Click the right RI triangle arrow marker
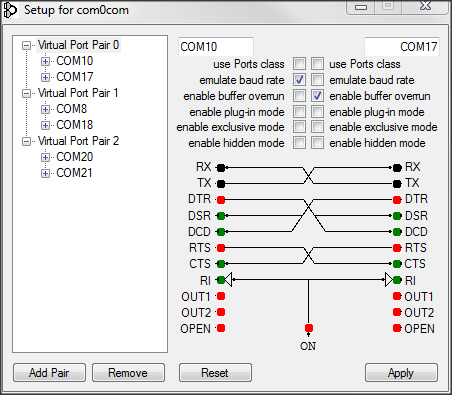452x395 pixels. coord(389,280)
